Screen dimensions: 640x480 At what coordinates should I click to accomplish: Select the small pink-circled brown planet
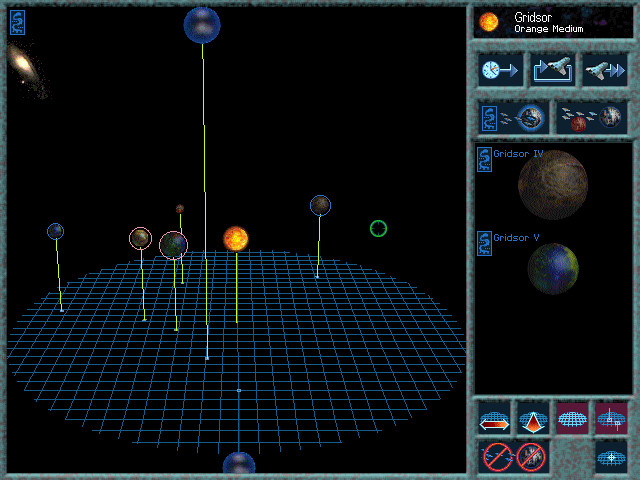click(140, 238)
